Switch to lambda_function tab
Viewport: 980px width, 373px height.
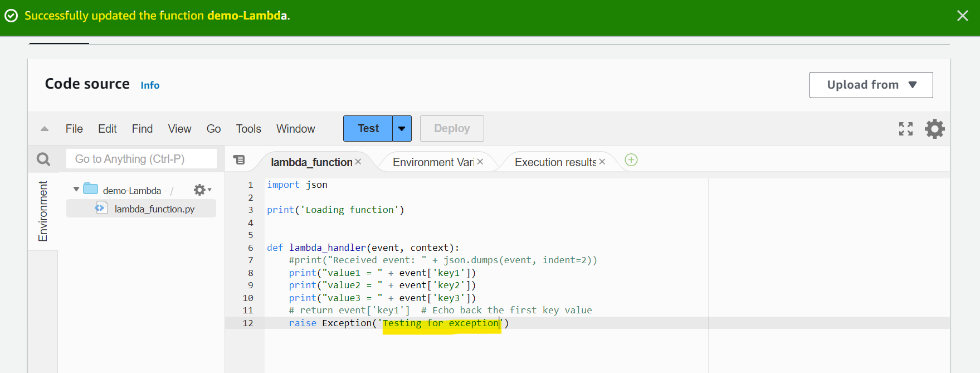click(311, 162)
